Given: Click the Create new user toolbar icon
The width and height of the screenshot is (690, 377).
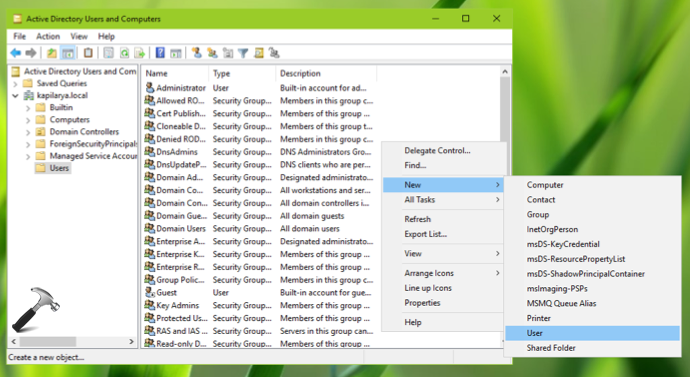Looking at the screenshot, I should [x=197, y=53].
